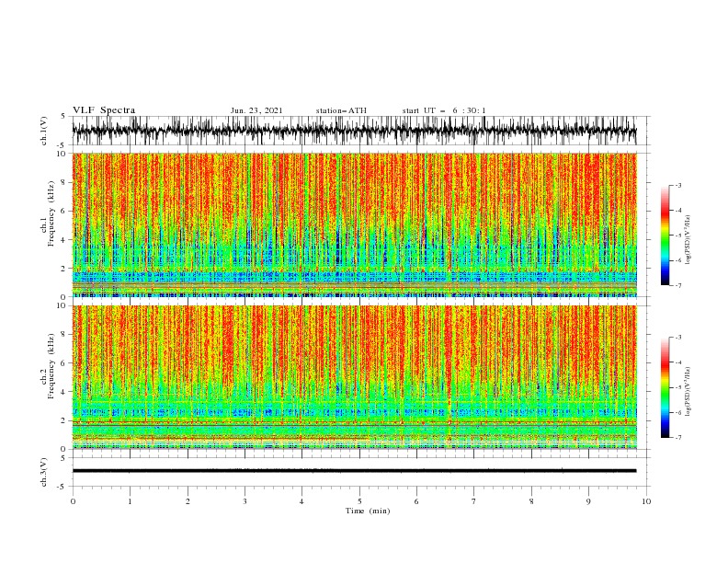The height and width of the screenshot is (563, 728).
Task: Click the "-5" label on ch.2 color bar
Action: [677, 387]
